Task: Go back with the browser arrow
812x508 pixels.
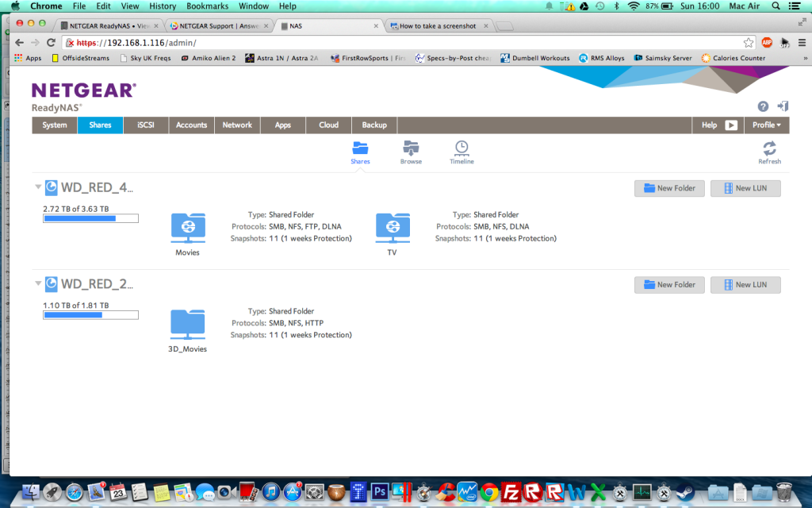Action: (x=19, y=43)
